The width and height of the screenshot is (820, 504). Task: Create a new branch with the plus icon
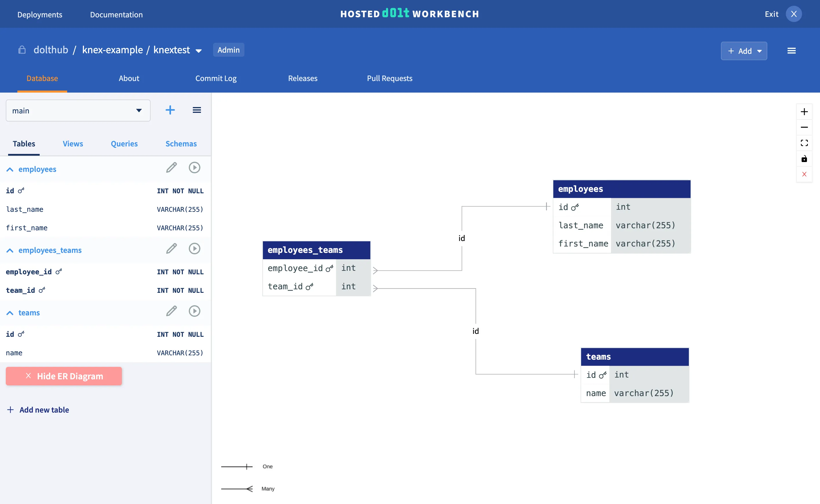pyautogui.click(x=170, y=110)
